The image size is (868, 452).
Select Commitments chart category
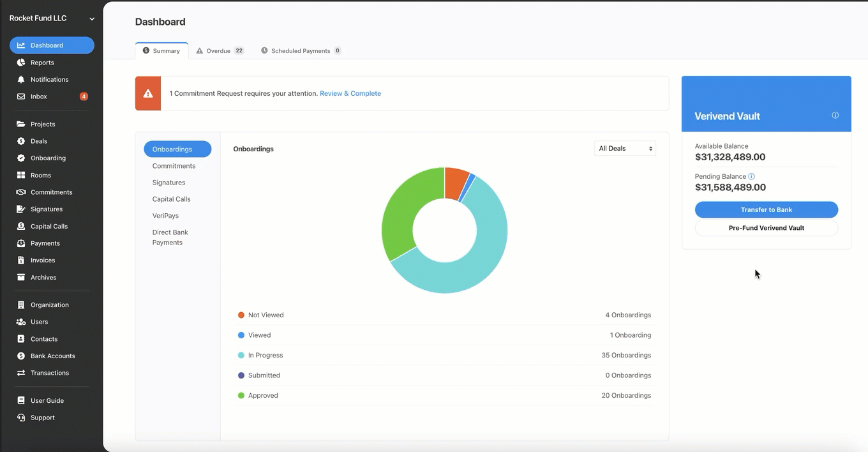click(174, 166)
